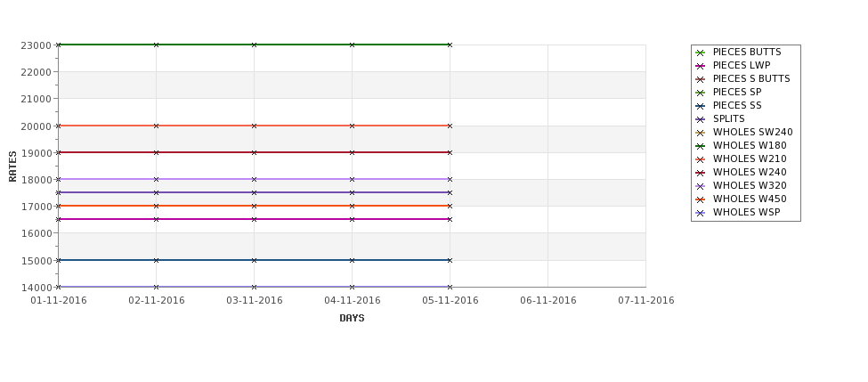Click the PIECES SS legend marker icon
868x382 pixels.
click(x=700, y=106)
